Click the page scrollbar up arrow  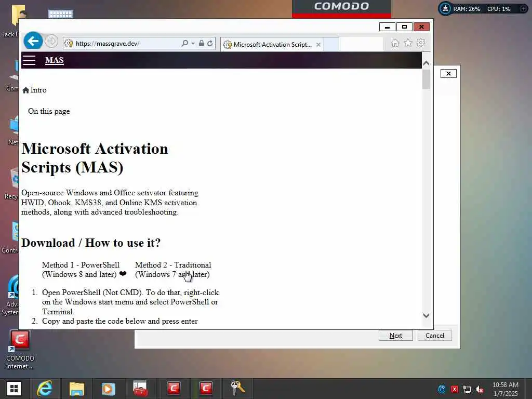(x=426, y=63)
